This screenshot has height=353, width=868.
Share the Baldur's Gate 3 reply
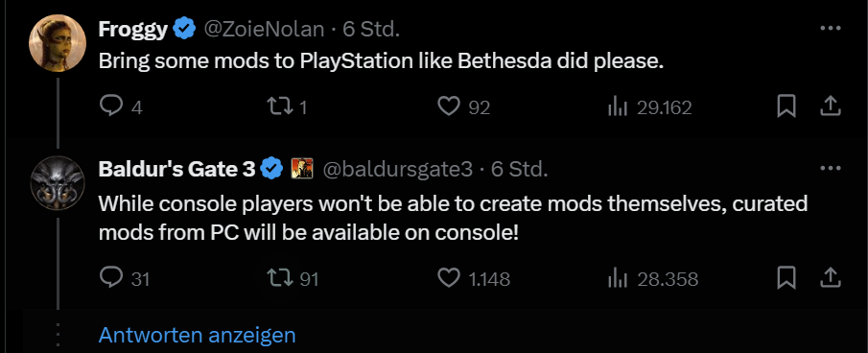pyautogui.click(x=831, y=278)
